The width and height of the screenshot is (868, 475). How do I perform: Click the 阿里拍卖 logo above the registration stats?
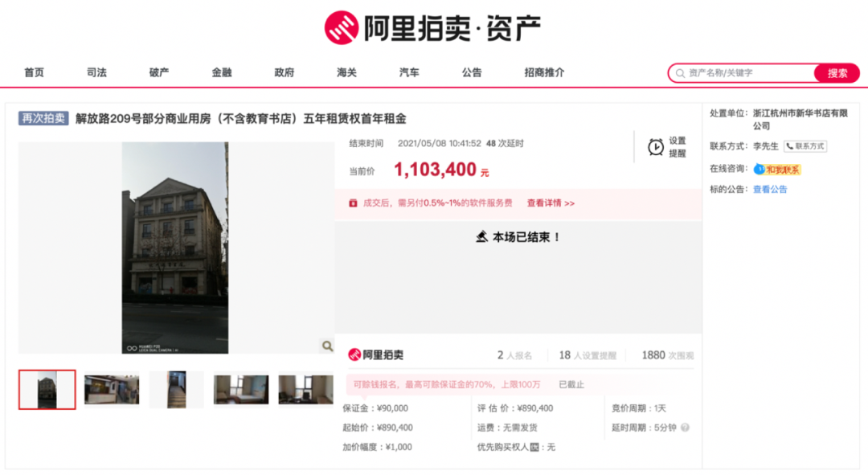click(376, 355)
